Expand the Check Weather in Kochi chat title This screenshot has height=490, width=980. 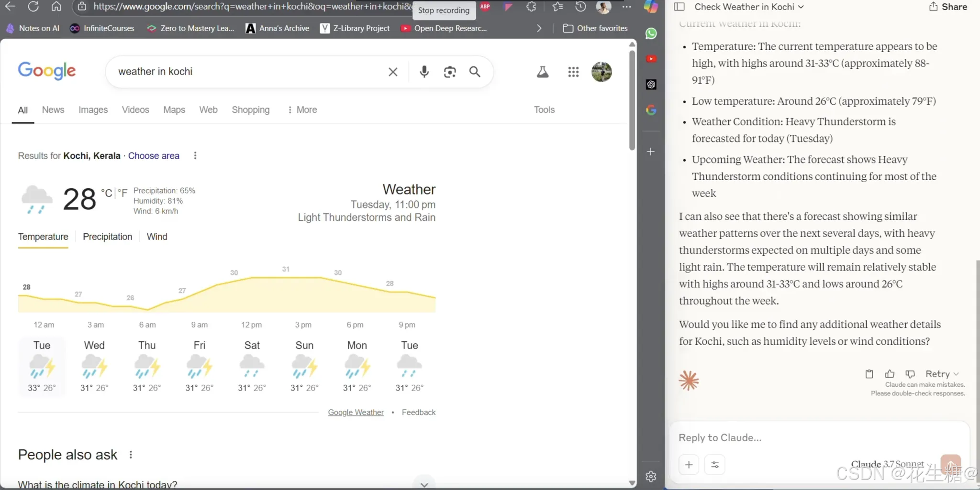click(749, 7)
